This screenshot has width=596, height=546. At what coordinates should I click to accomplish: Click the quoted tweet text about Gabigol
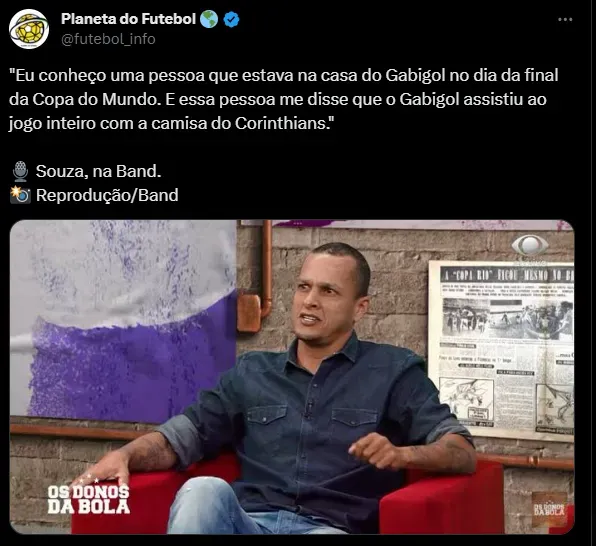[284, 99]
